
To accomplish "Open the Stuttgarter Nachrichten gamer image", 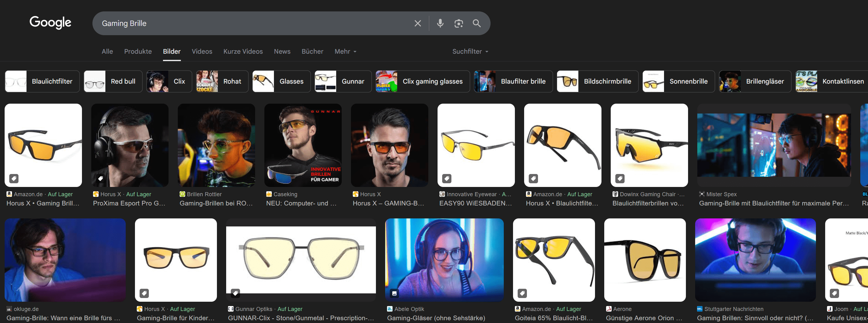I will pos(756,260).
